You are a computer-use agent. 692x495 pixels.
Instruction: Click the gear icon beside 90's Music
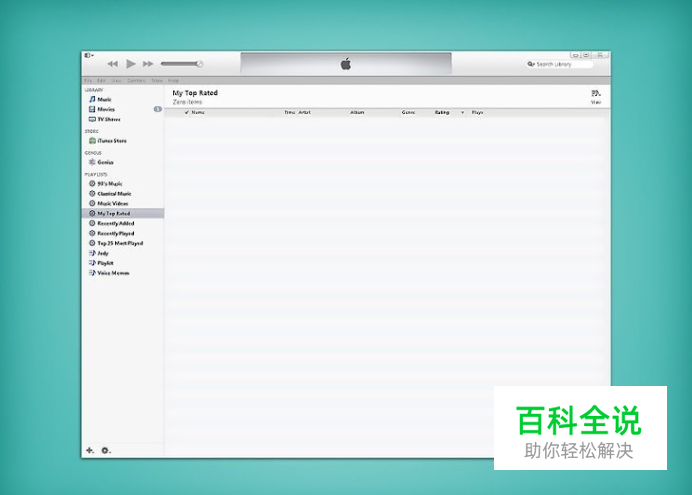pyautogui.click(x=92, y=184)
